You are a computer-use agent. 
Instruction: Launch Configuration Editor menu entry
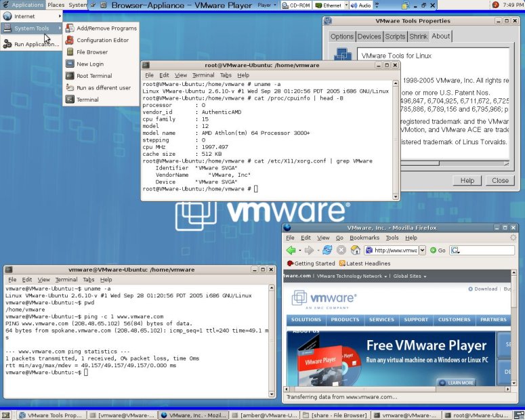[x=101, y=40]
